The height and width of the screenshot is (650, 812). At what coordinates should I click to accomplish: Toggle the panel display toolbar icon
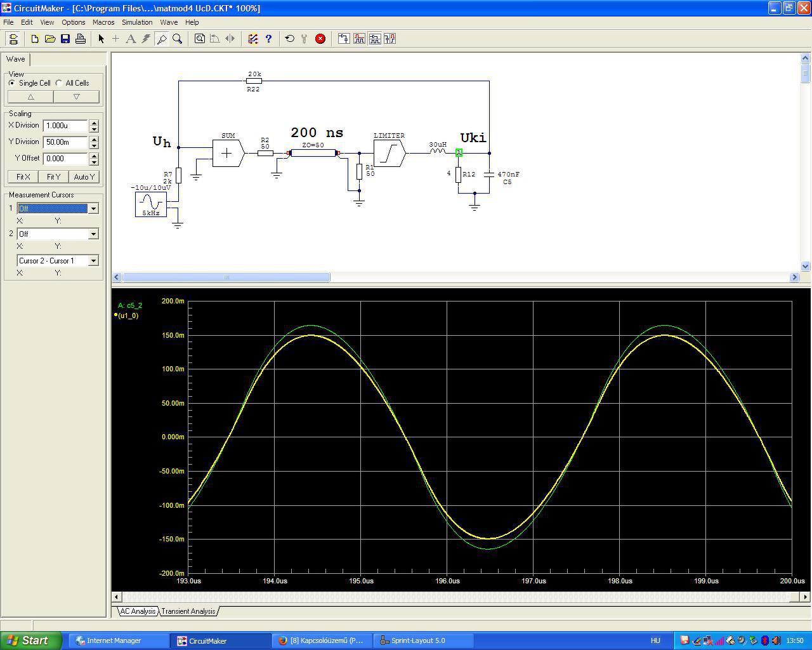click(x=13, y=39)
